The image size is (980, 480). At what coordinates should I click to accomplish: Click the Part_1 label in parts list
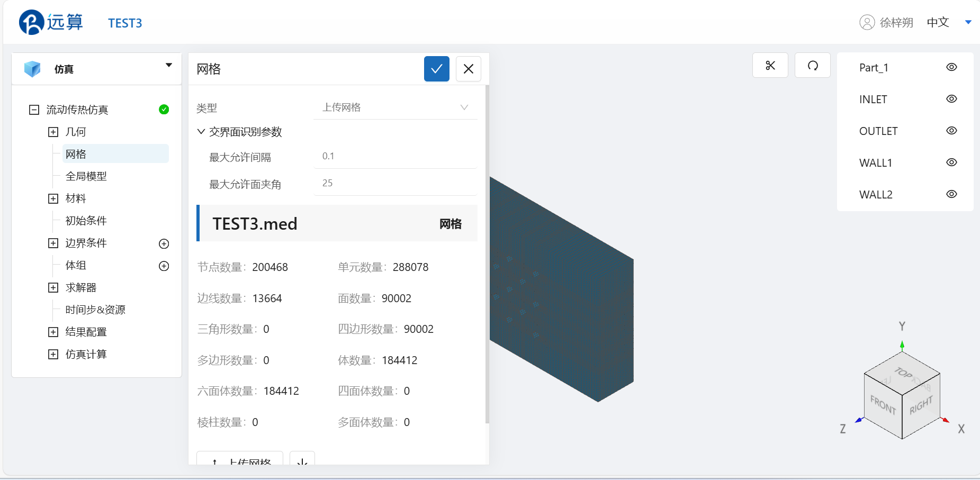click(x=874, y=68)
